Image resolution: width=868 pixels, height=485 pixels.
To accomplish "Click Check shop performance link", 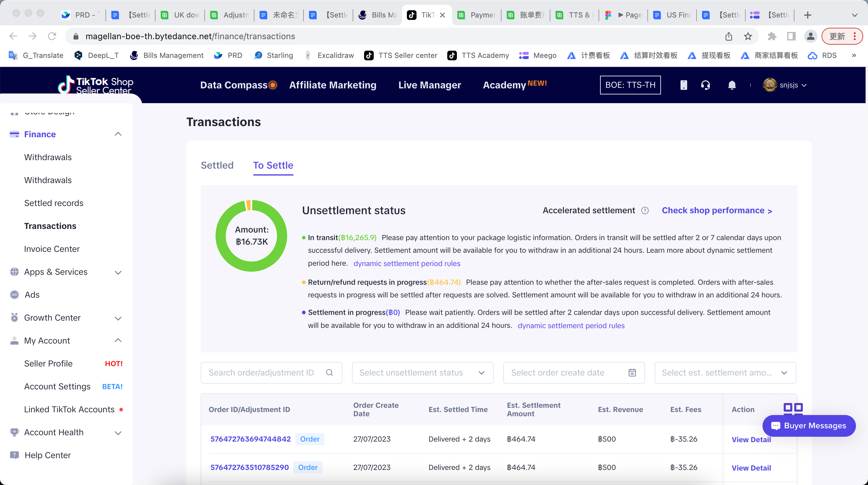I will 716,211.
